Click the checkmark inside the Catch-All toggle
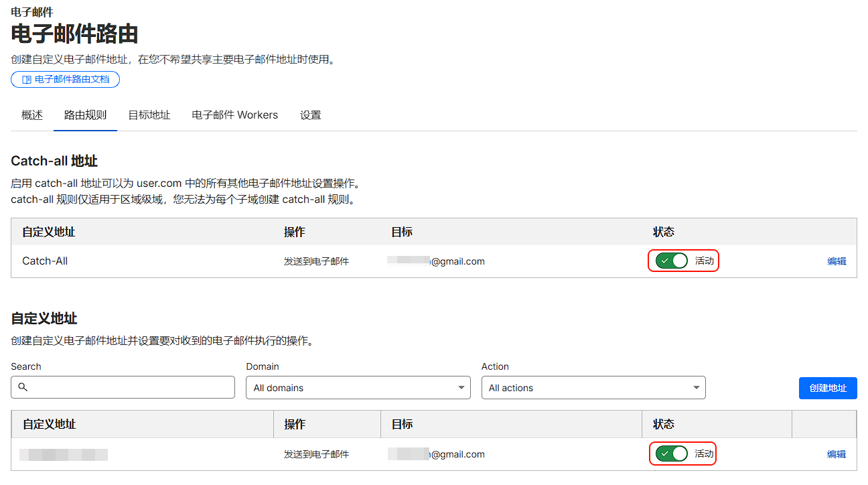Image resolution: width=868 pixels, height=485 pixels. [x=665, y=261]
